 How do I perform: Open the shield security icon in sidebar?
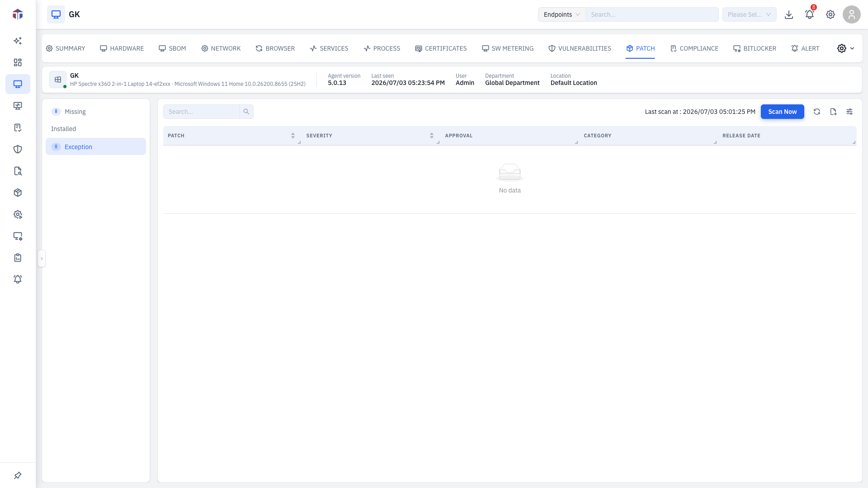[x=18, y=149]
